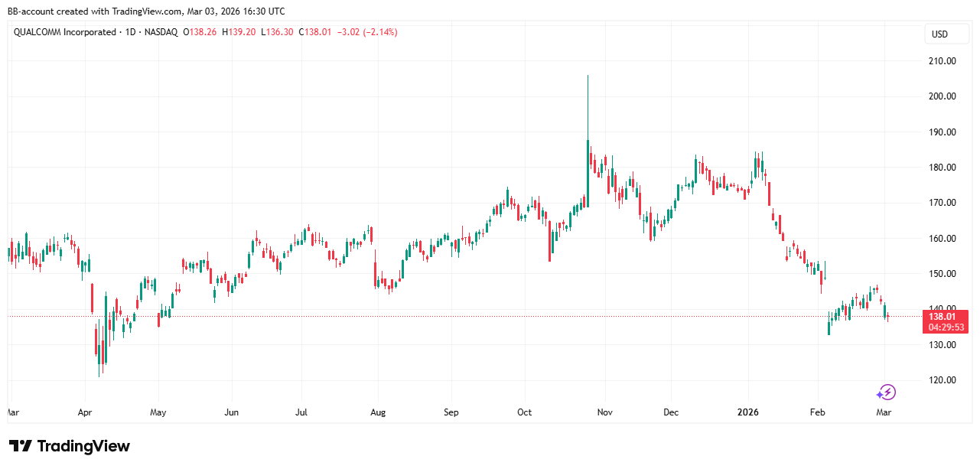The height and width of the screenshot is (469, 980).
Task: Click the 170.00 price axis label
Action: tap(939, 203)
